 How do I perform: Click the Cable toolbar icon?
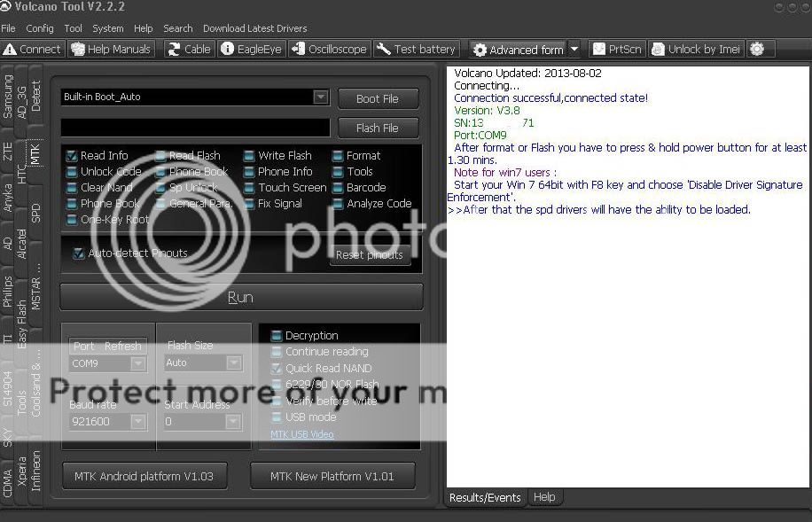click(x=190, y=50)
